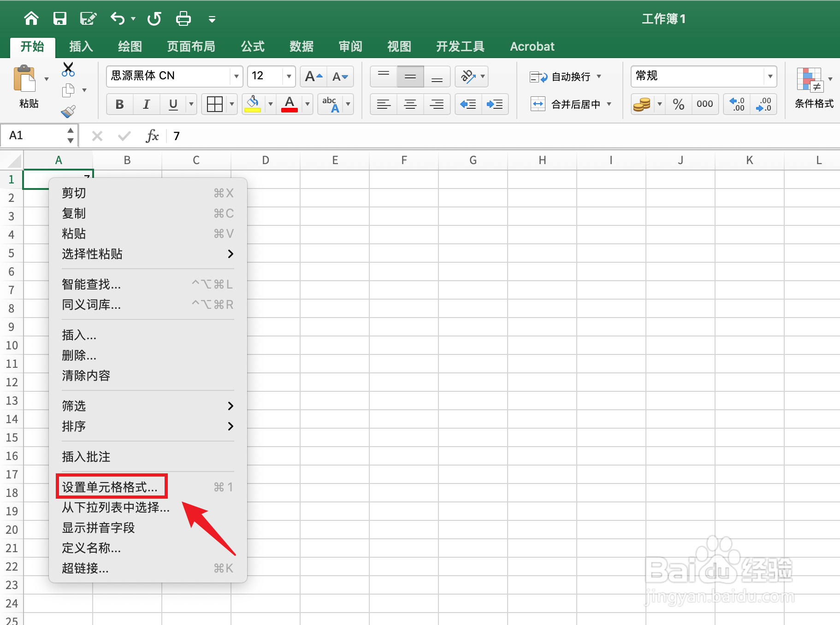Expand 合并后居中 dropdown arrow

609,104
